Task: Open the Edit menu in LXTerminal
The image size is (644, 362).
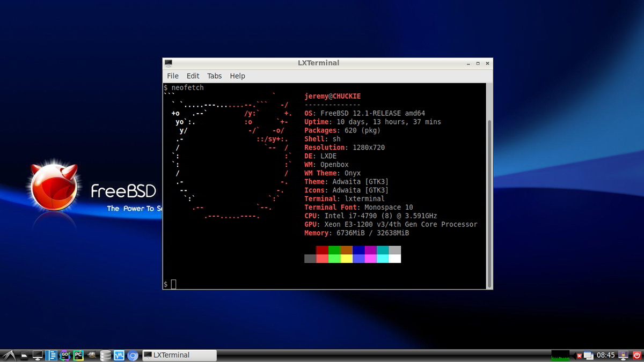Action: tap(193, 76)
